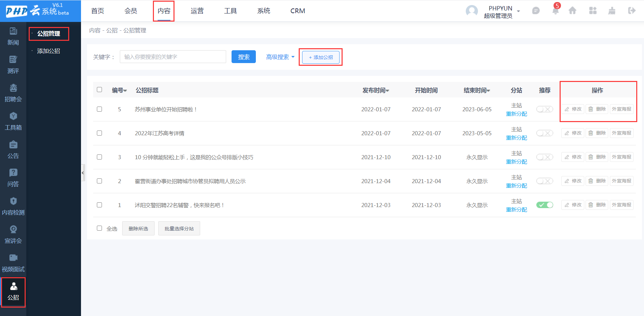Open the 宣讲会 sidebar section
Viewport: 644px width, 316px height.
(x=13, y=235)
